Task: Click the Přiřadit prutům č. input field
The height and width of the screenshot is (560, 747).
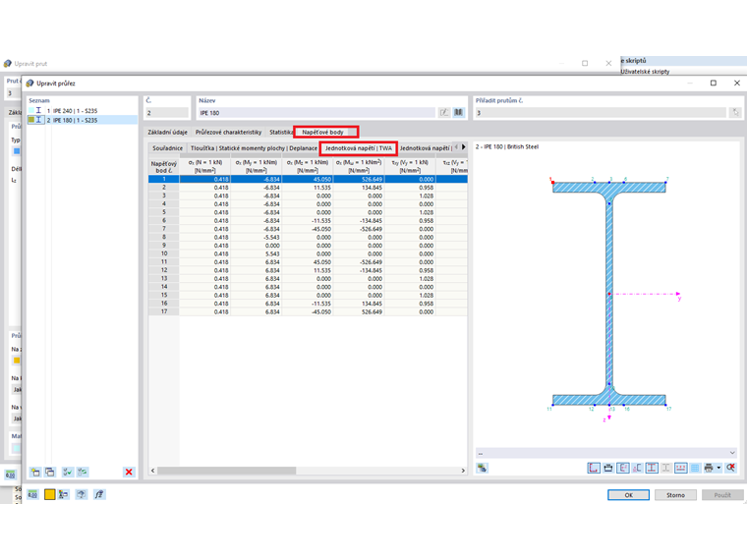Action: 601,113
